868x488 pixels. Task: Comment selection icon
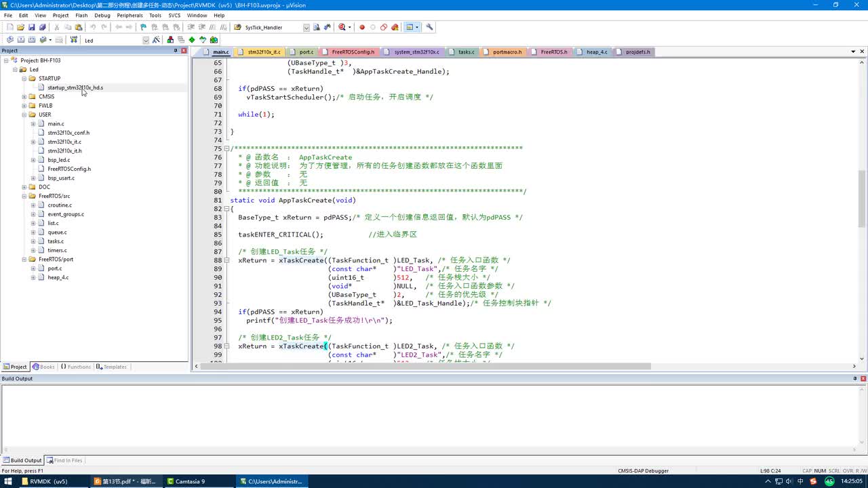(x=213, y=27)
